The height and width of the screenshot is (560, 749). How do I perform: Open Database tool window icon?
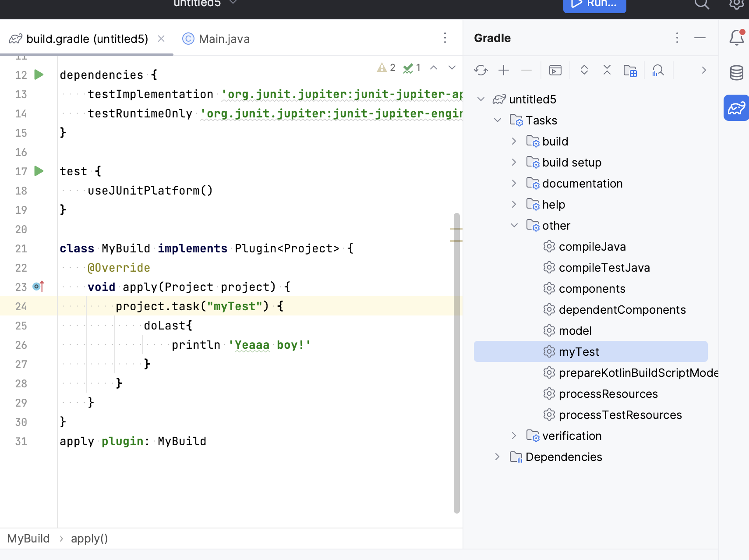tap(737, 73)
